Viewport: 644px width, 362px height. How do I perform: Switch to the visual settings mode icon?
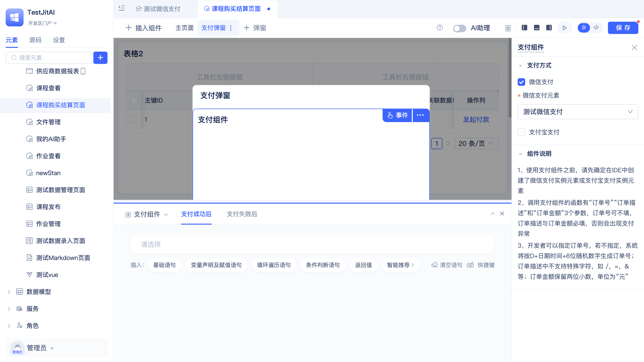[x=584, y=28]
